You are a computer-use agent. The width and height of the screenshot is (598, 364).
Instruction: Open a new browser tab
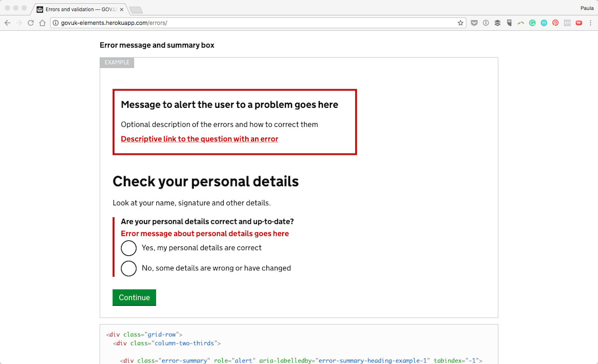136,10
